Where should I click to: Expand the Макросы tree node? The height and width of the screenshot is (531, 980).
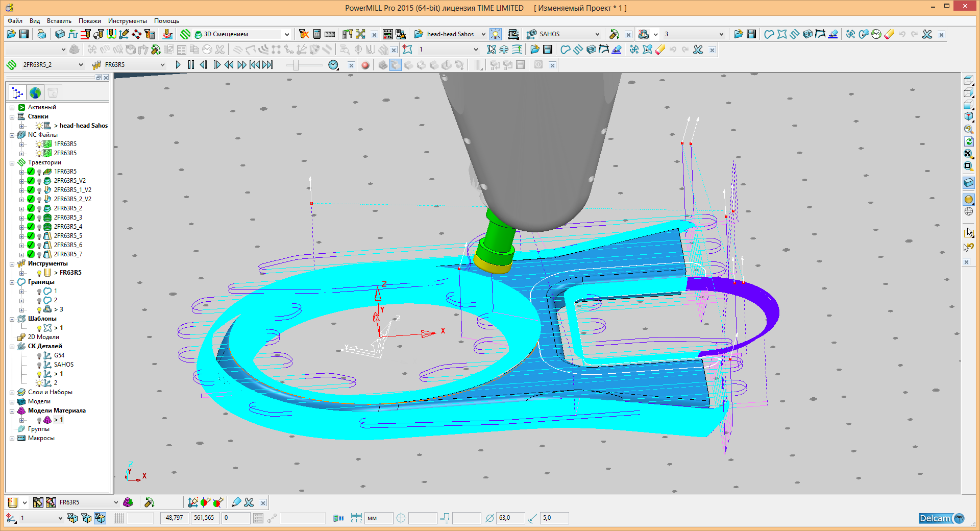(12, 439)
